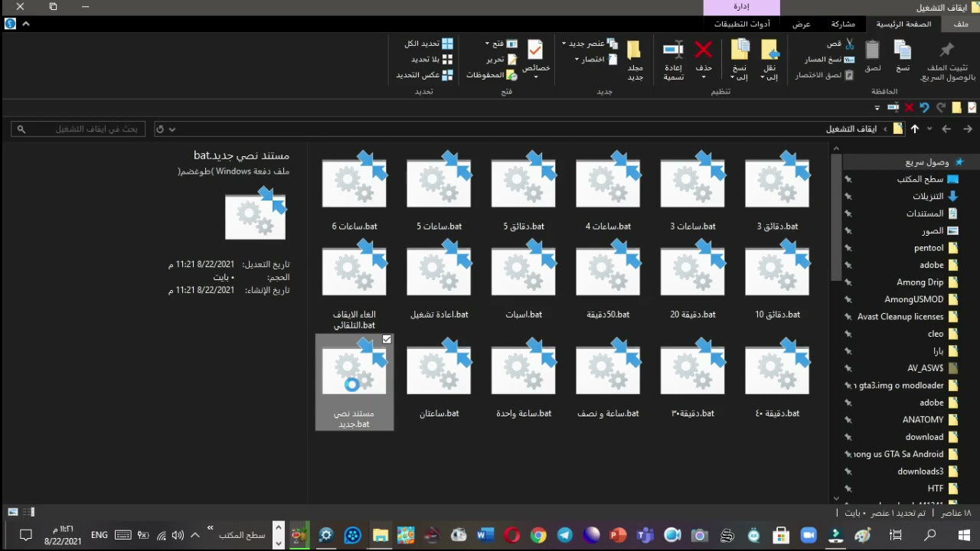The height and width of the screenshot is (551, 980).
Task: Click Copy path (نسخ المسار)
Action: pyautogui.click(x=829, y=59)
